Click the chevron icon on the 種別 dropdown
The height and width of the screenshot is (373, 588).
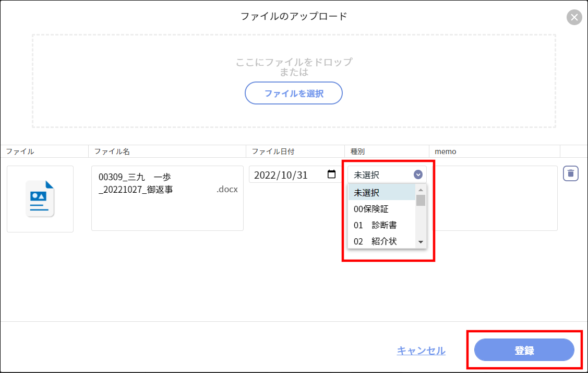(x=417, y=174)
